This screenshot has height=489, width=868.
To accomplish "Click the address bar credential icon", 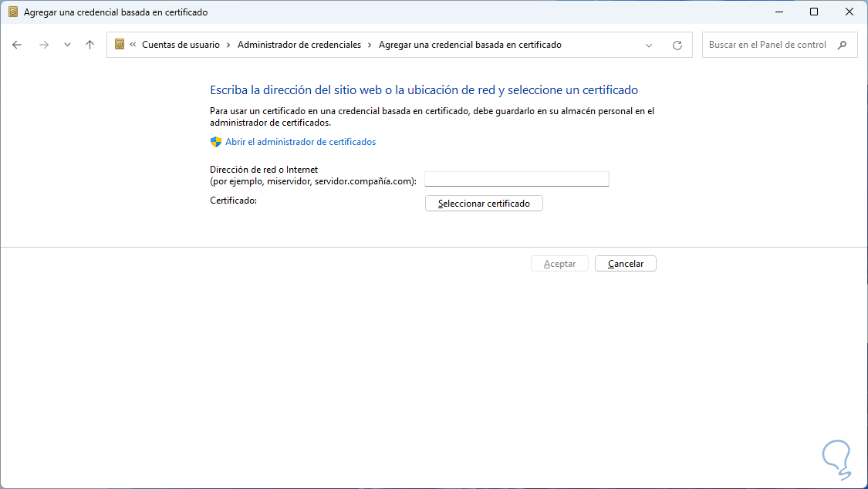I will point(120,44).
